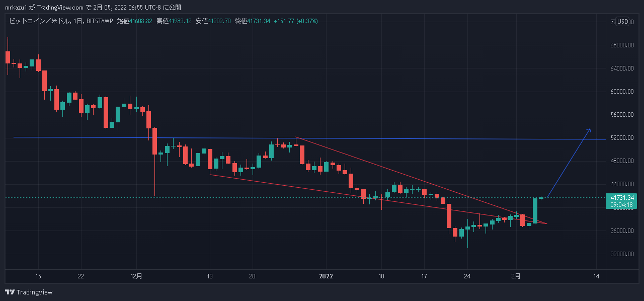This screenshot has height=301, width=644.
Task: Click the mrkazu1 author name
Action: point(16,8)
